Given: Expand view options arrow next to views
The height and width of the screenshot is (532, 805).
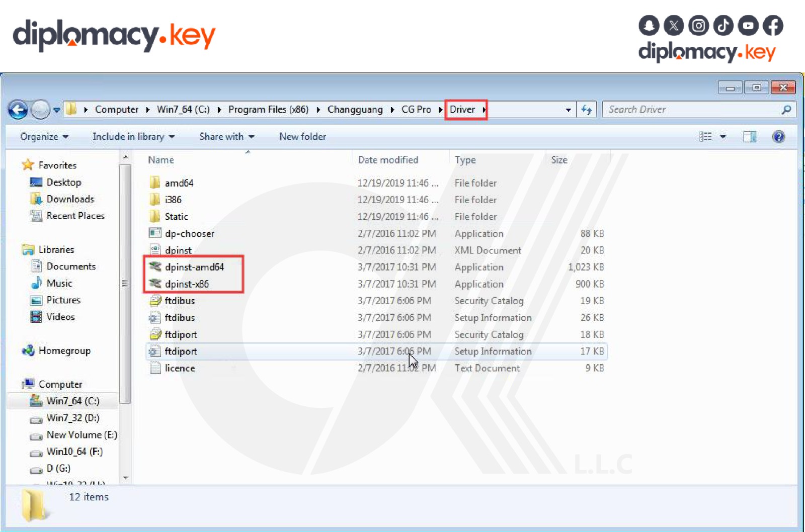Looking at the screenshot, I should click(723, 137).
